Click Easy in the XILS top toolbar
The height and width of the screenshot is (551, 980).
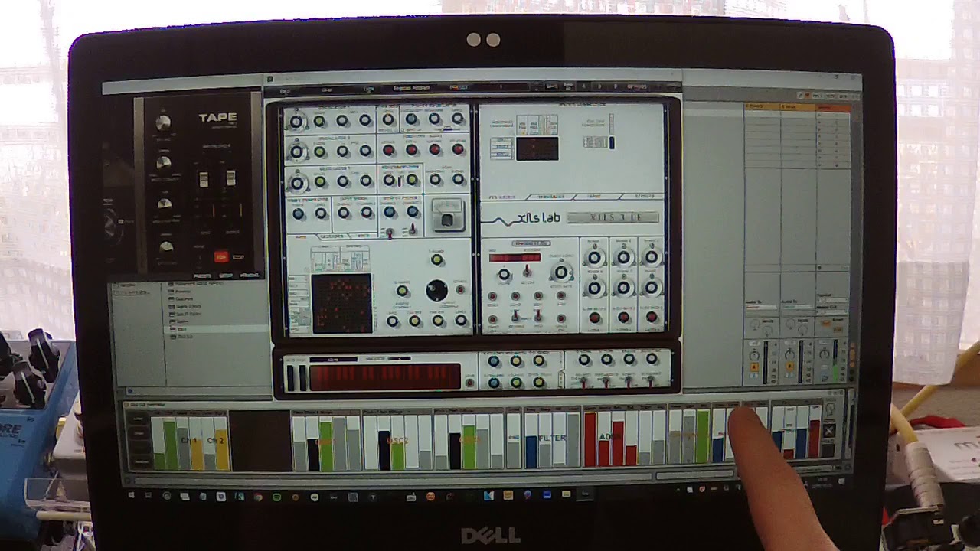tap(286, 90)
